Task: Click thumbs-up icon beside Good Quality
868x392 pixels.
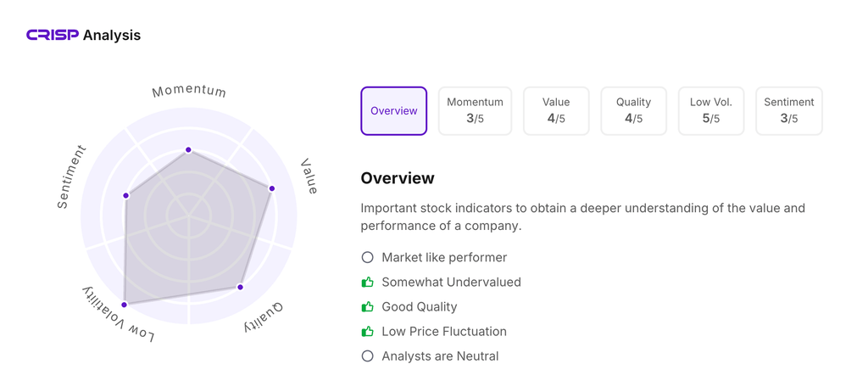Action: 367,306
